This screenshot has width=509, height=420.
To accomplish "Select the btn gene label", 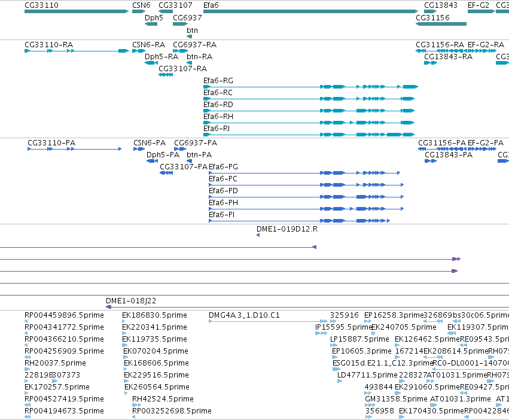I will [192, 30].
